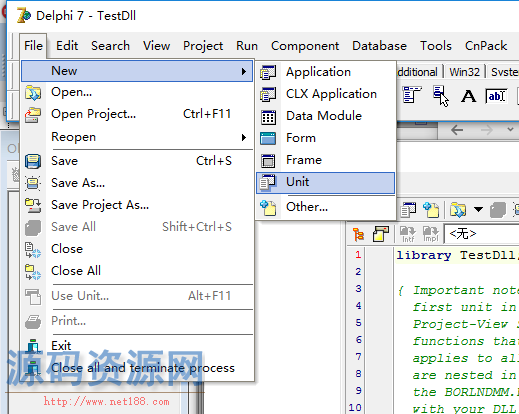Click the Data Module grid icon

coord(268,117)
